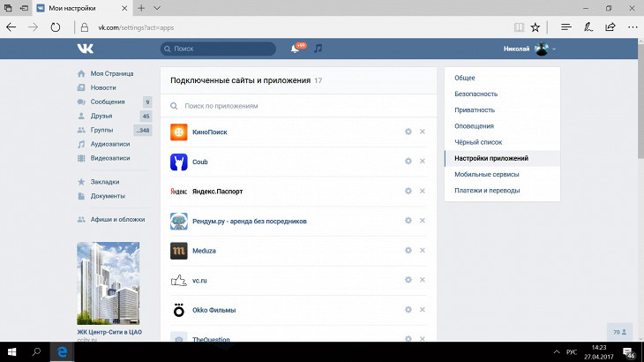
Task: Open Edge Hub menu icon
Action: [566, 27]
